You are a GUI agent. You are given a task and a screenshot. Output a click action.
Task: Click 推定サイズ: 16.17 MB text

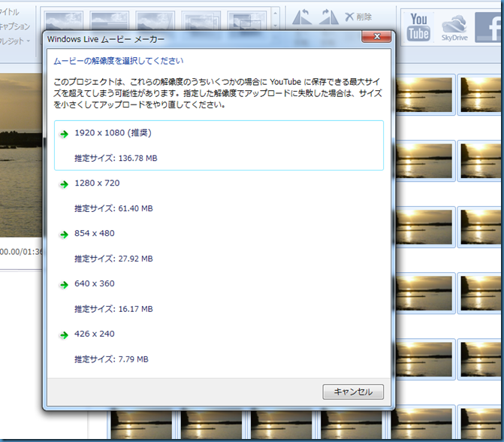113,309
